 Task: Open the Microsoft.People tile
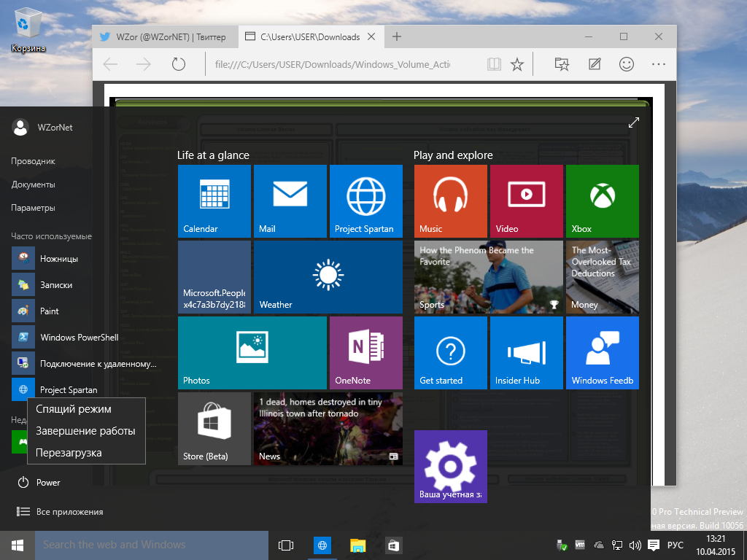214,277
